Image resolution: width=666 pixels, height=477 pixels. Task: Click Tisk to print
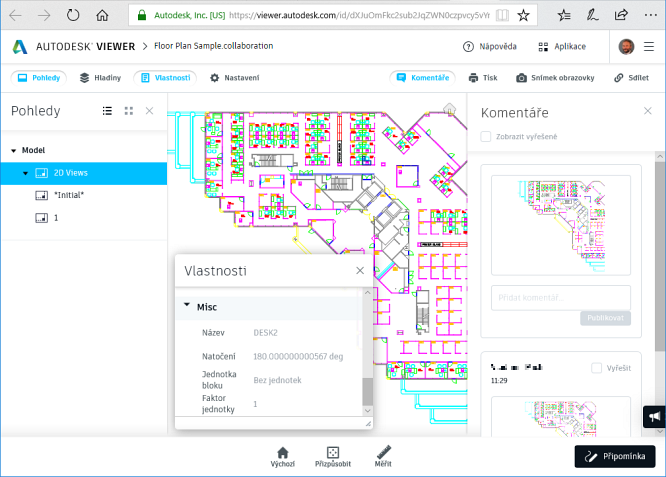(x=483, y=78)
